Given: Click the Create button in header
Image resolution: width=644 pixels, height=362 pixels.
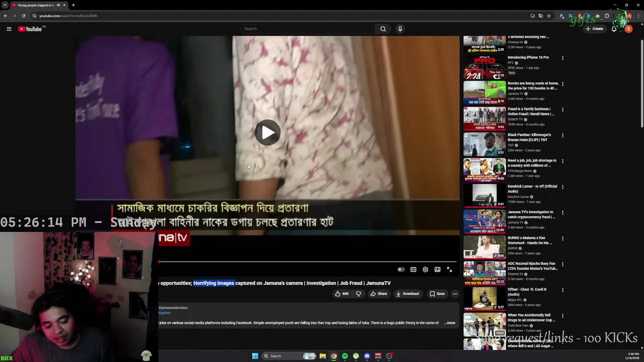Looking at the screenshot, I should pos(594,29).
